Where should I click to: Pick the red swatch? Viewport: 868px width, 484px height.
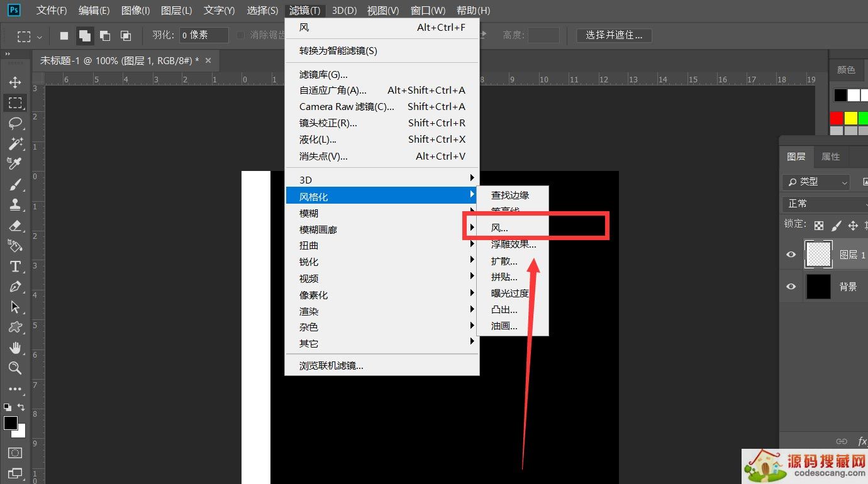pos(836,118)
